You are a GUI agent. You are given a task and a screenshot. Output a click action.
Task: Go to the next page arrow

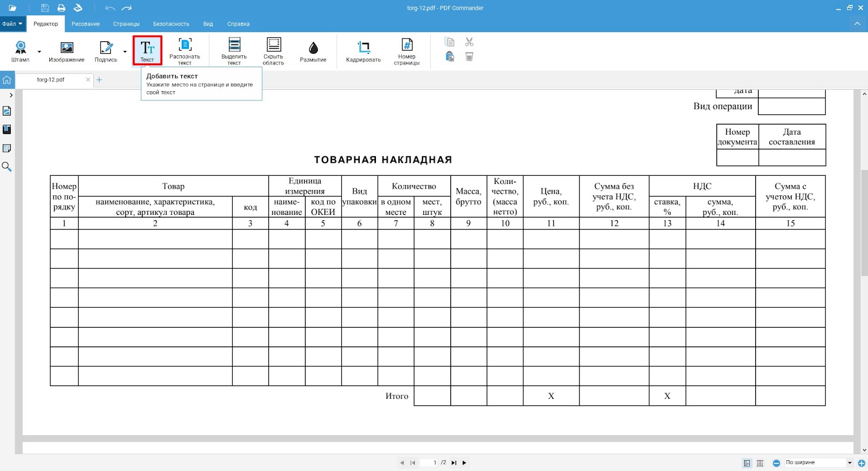pyautogui.click(x=464, y=463)
